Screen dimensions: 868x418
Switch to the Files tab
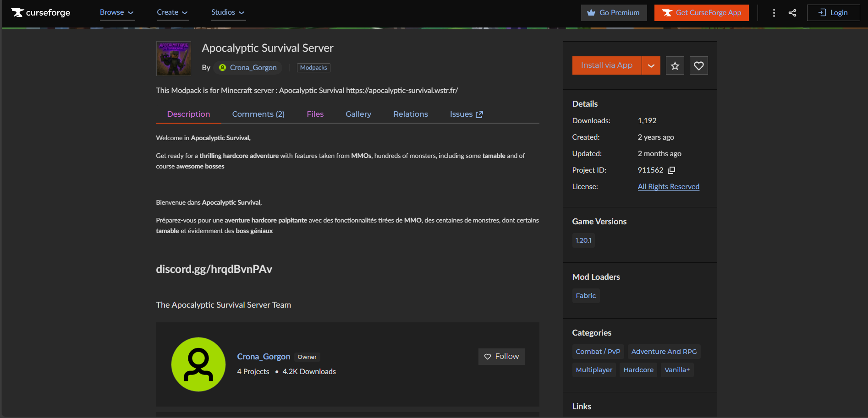[x=315, y=114]
